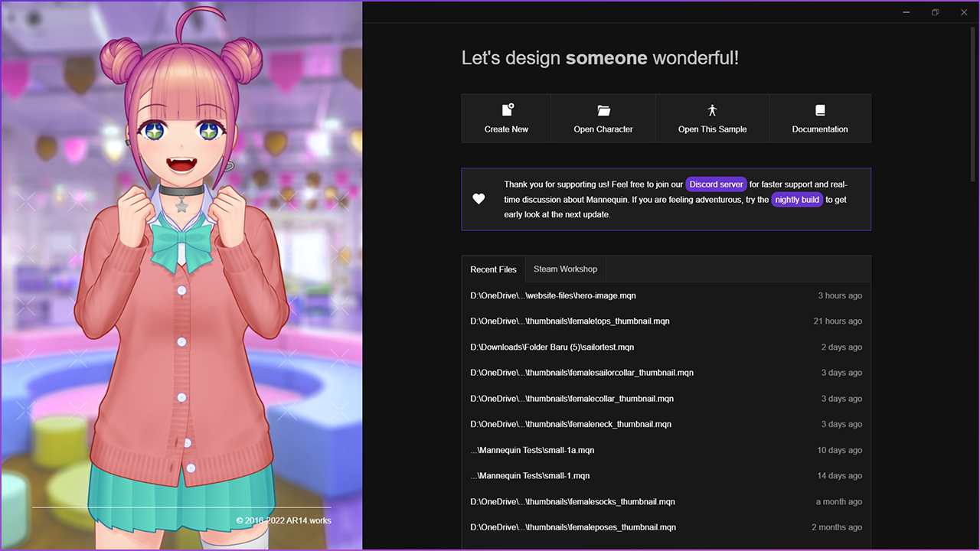The width and height of the screenshot is (980, 551).
Task: Join the Discord server link
Action: (x=716, y=184)
